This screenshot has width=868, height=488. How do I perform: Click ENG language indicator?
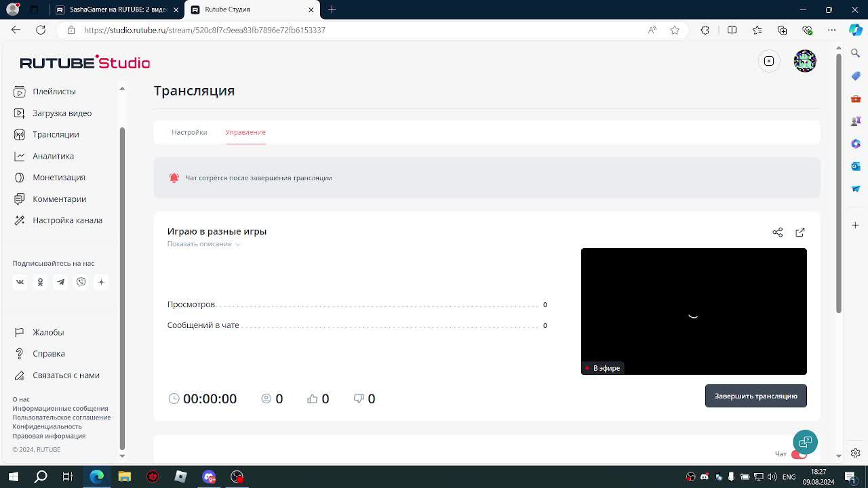pyautogui.click(x=789, y=477)
